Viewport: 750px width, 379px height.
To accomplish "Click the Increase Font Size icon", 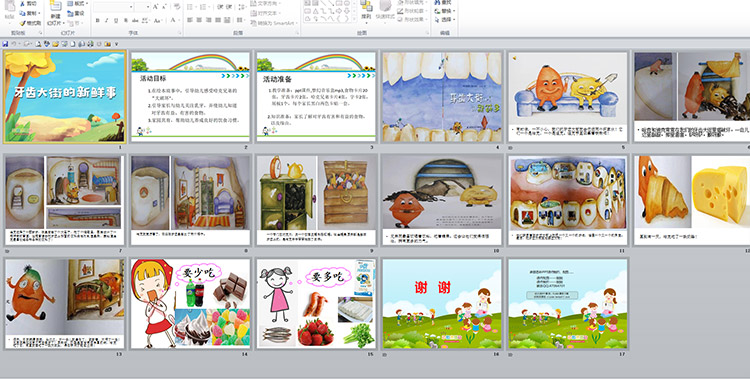I will 156,7.
